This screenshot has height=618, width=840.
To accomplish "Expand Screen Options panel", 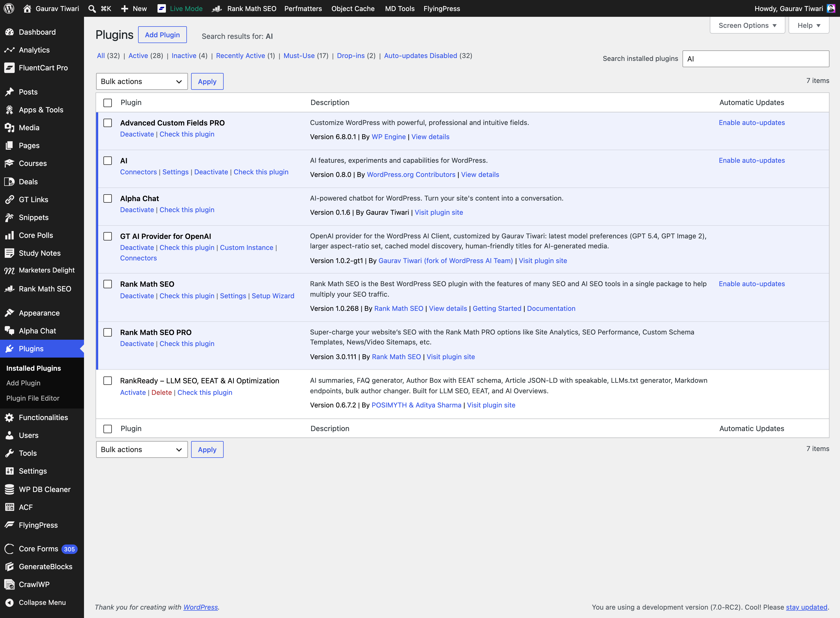I will (747, 25).
